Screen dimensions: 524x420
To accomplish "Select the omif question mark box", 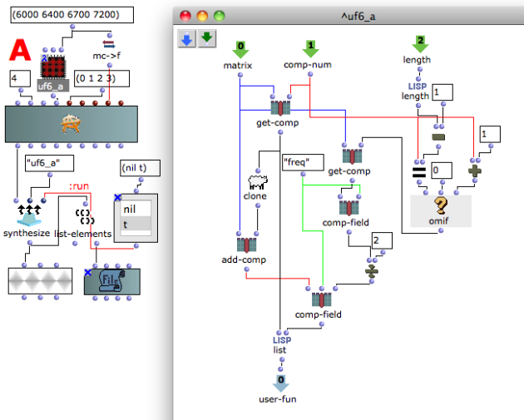I will pos(441,211).
